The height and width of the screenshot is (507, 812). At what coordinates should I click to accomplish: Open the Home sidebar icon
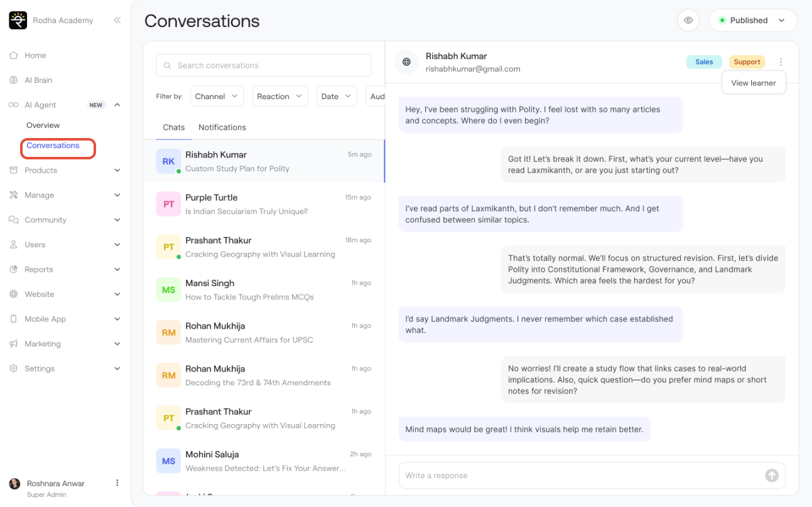pyautogui.click(x=13, y=55)
